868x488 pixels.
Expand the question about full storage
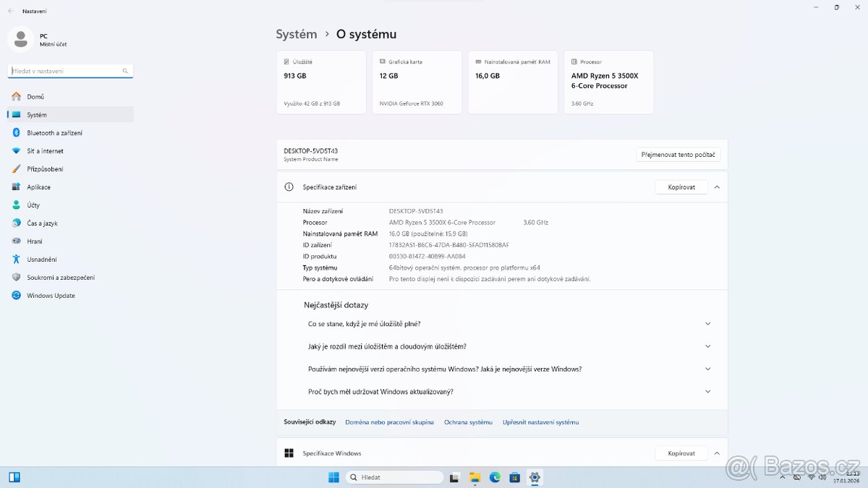(707, 324)
